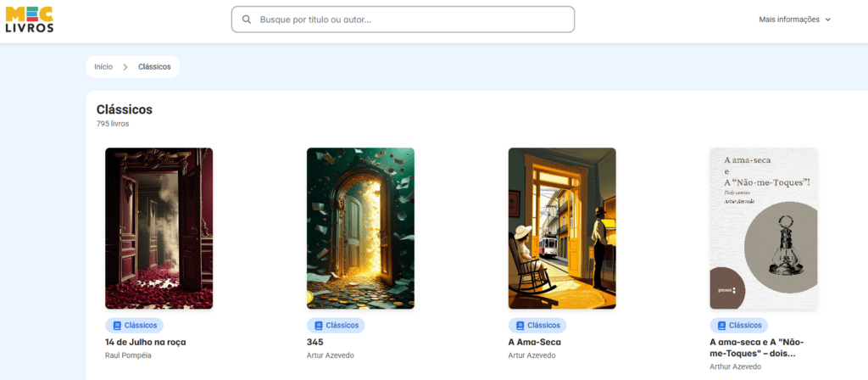Open the A ama-seca e Não-me-Toques cover

click(764, 228)
